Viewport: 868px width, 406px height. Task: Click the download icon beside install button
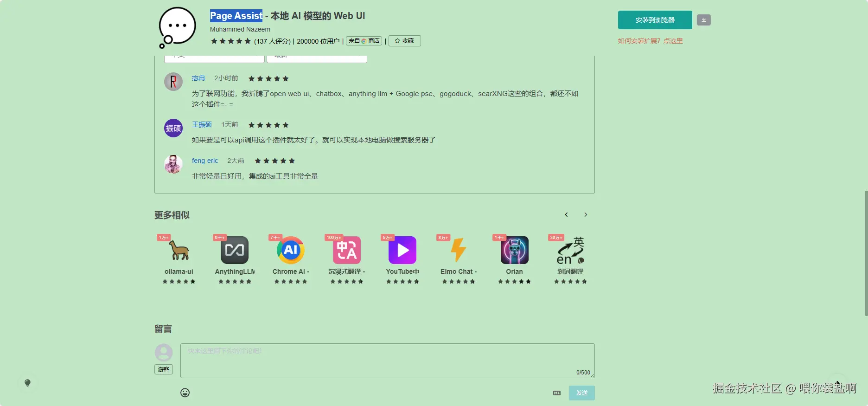coord(703,20)
